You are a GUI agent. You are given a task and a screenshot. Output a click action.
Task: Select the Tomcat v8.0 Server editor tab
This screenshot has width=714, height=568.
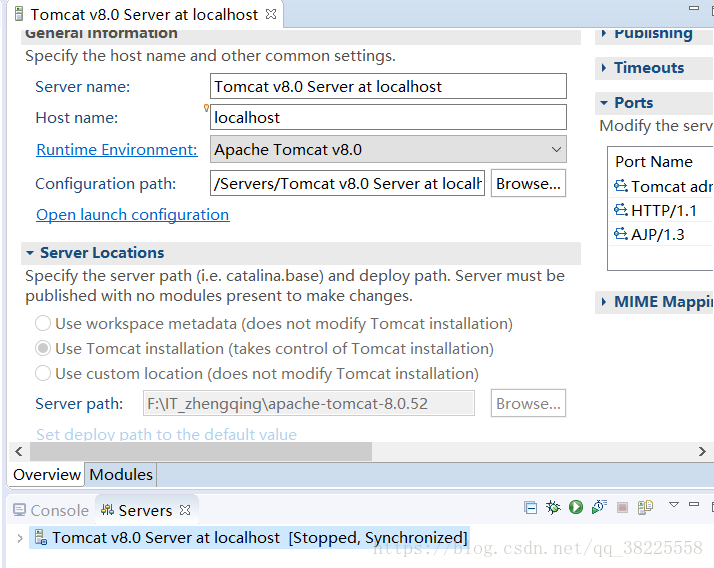click(144, 15)
